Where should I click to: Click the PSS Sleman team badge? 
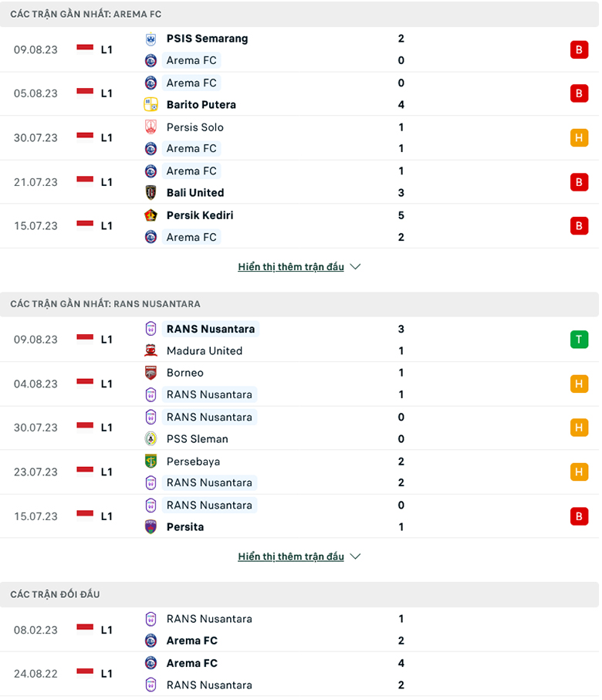[x=150, y=439]
